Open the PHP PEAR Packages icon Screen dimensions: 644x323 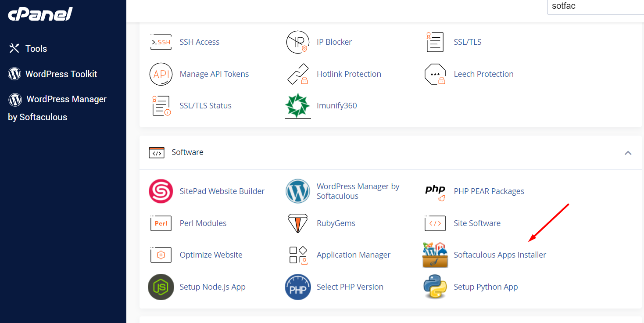tap(435, 192)
